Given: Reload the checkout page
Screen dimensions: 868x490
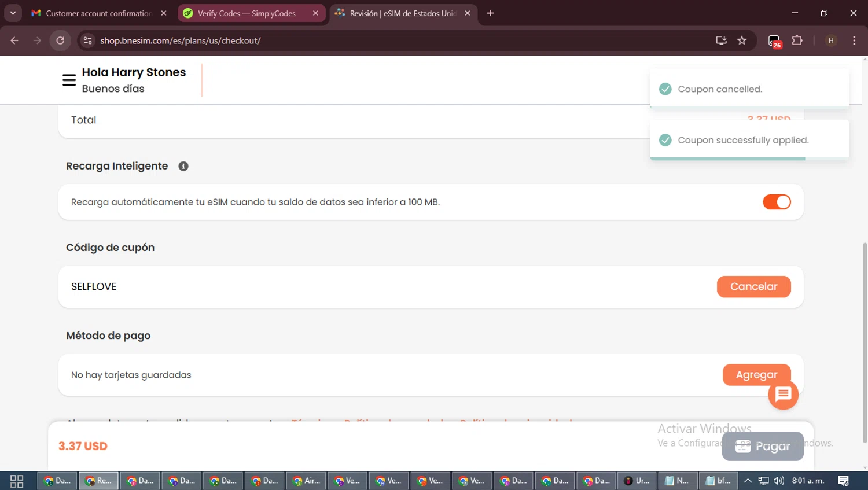Looking at the screenshot, I should click(60, 40).
